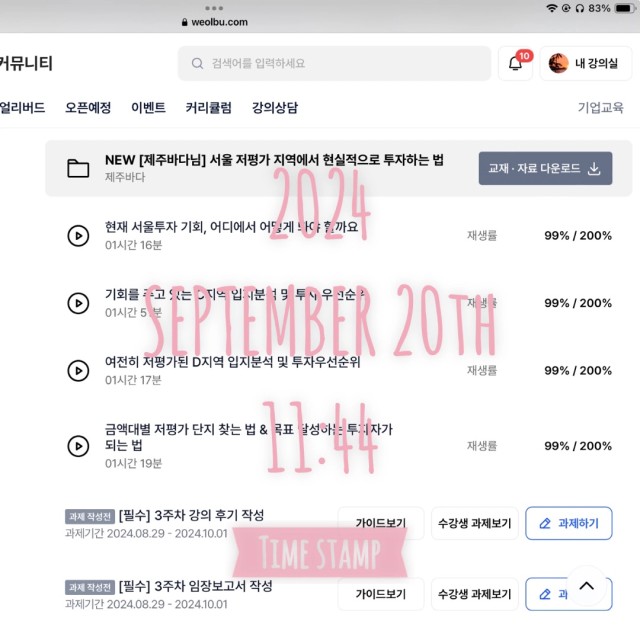
Task: Open the 기업교육 link
Action: (x=600, y=107)
